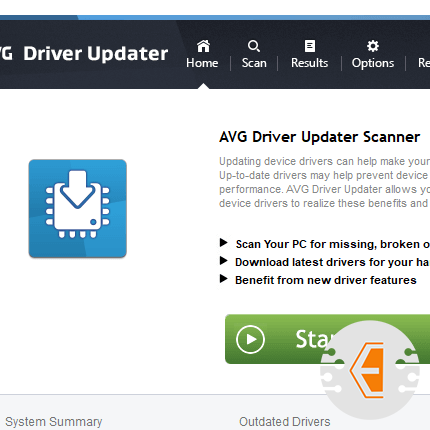Click the green Start scan button

pyautogui.click(x=327, y=339)
